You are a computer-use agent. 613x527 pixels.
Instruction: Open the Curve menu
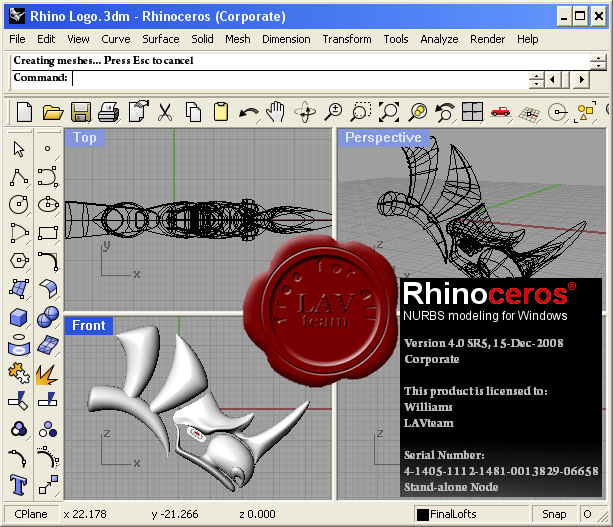point(116,39)
